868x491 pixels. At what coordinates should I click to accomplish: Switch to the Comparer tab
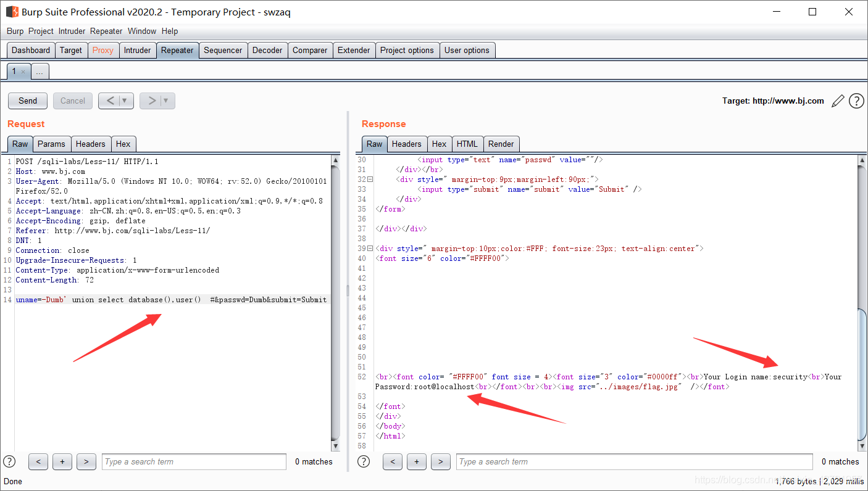point(310,50)
